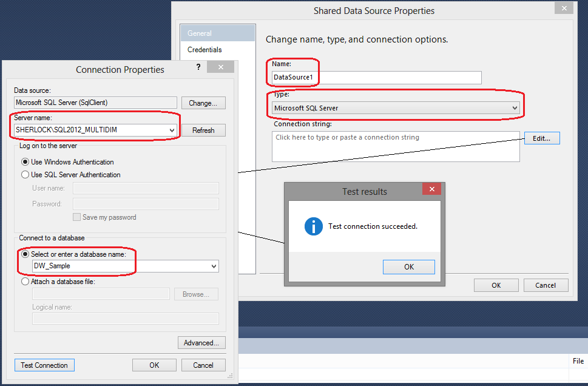Click the Test Connection button
This screenshot has width=588, height=386.
(x=44, y=365)
